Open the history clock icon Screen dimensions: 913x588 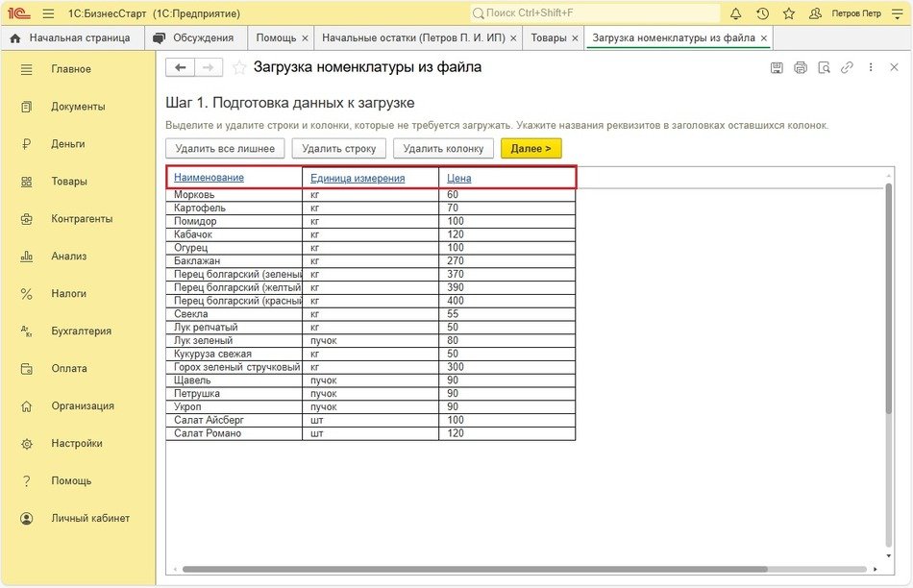coord(762,13)
